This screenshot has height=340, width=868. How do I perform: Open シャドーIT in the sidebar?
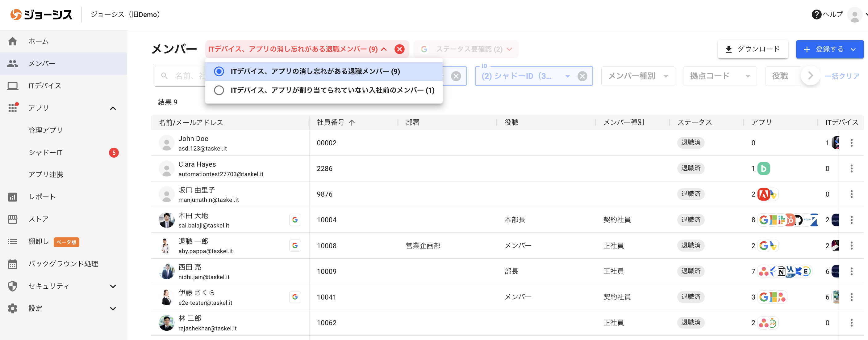tap(45, 152)
